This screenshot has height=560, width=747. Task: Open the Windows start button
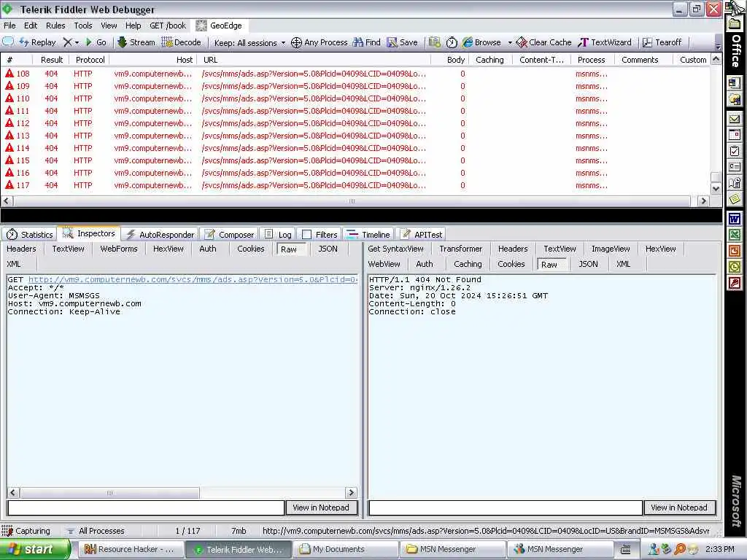[36, 549]
